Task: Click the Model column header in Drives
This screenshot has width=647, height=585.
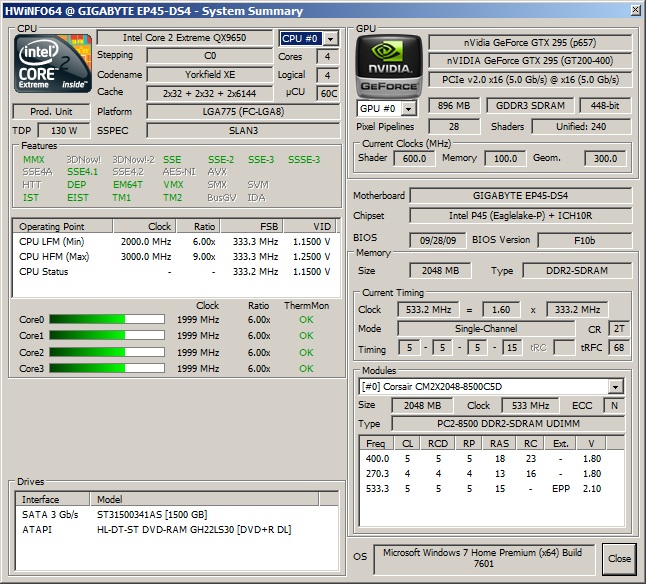Action: (x=204, y=500)
